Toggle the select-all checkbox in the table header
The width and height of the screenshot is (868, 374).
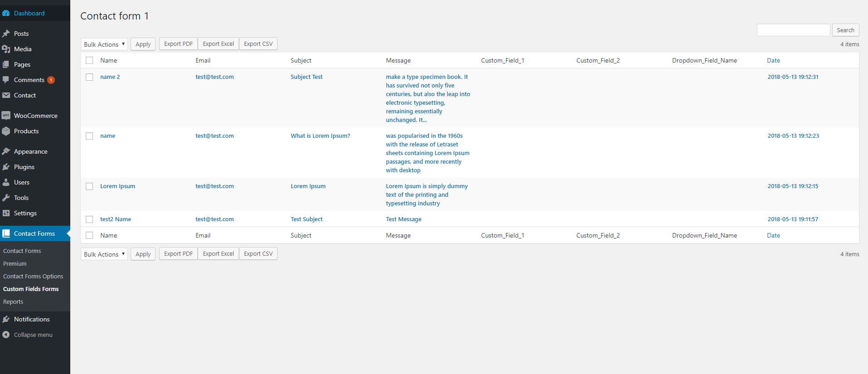pyautogui.click(x=89, y=60)
